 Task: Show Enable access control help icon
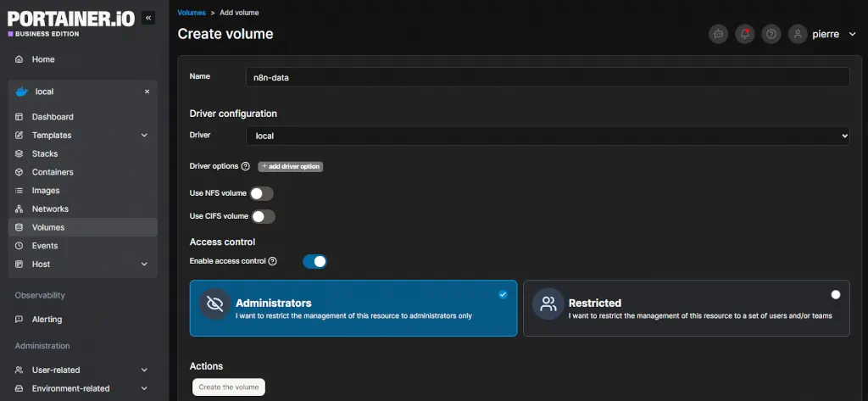tap(272, 261)
